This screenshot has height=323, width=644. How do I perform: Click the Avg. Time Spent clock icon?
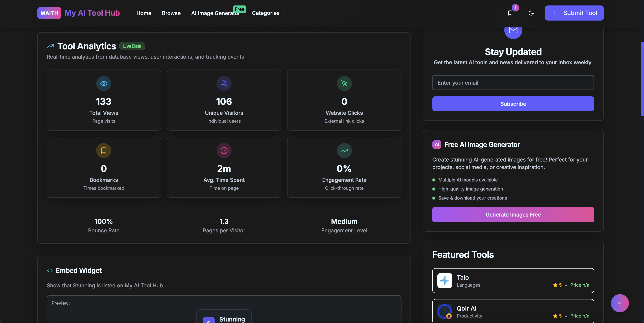coord(224,151)
